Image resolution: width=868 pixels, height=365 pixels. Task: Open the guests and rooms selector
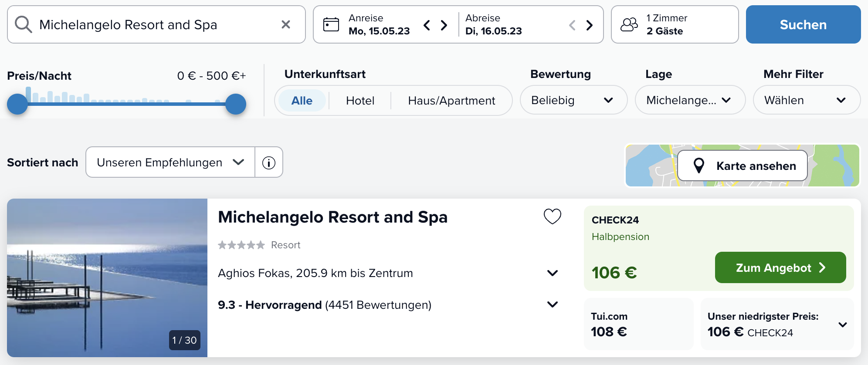[675, 24]
